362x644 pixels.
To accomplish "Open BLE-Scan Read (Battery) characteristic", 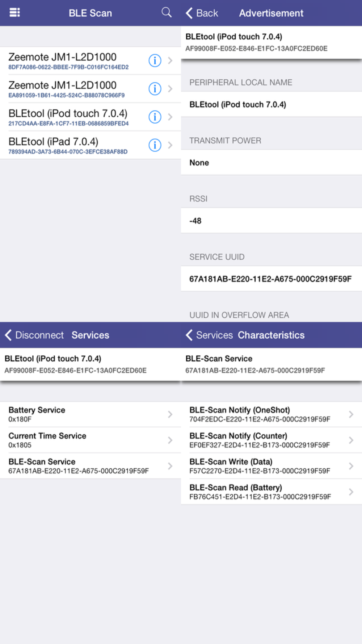I will coord(271,492).
